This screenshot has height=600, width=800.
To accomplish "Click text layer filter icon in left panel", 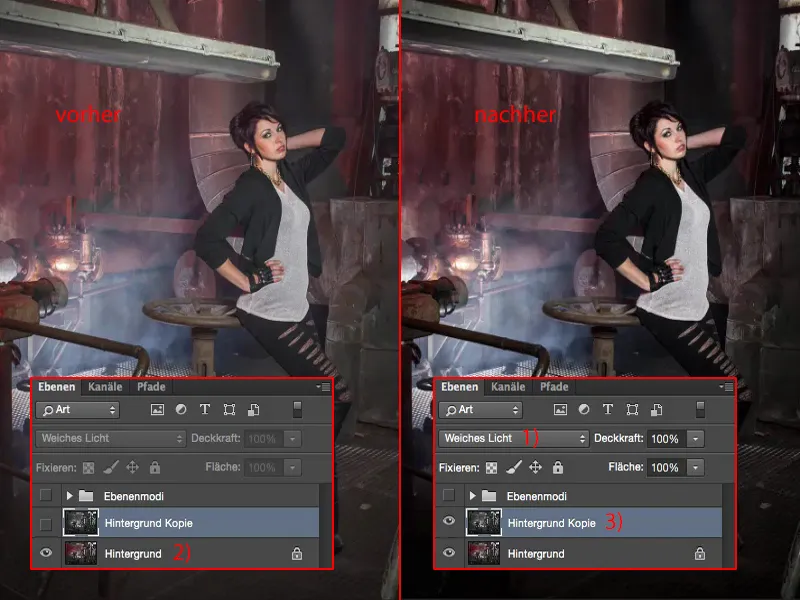I will [205, 410].
